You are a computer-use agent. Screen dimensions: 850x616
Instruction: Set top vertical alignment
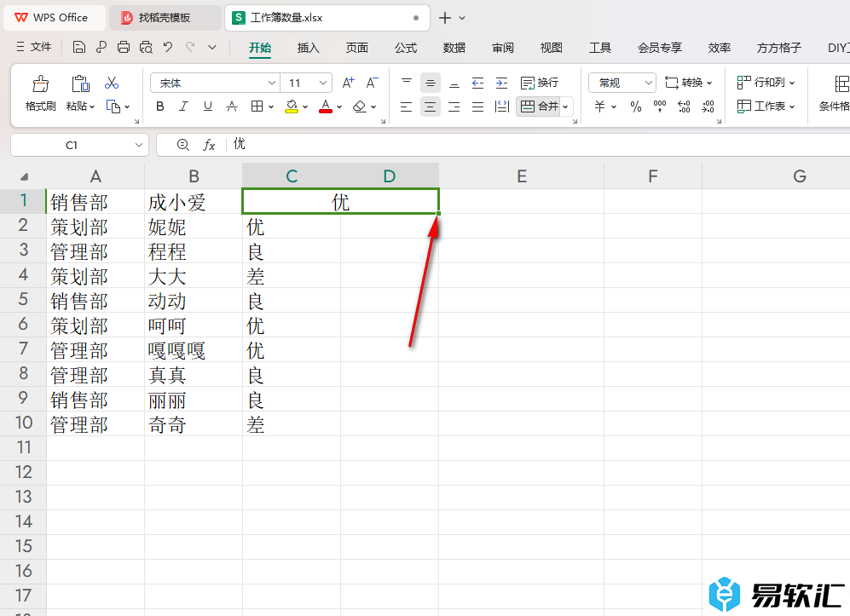(x=407, y=83)
